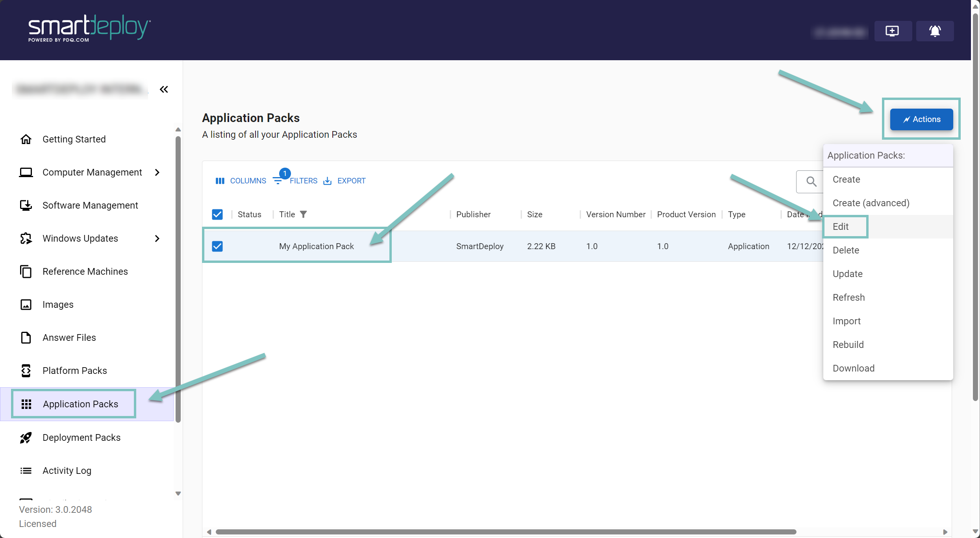Click the search magnifier icon
The height and width of the screenshot is (538, 980).
(811, 181)
